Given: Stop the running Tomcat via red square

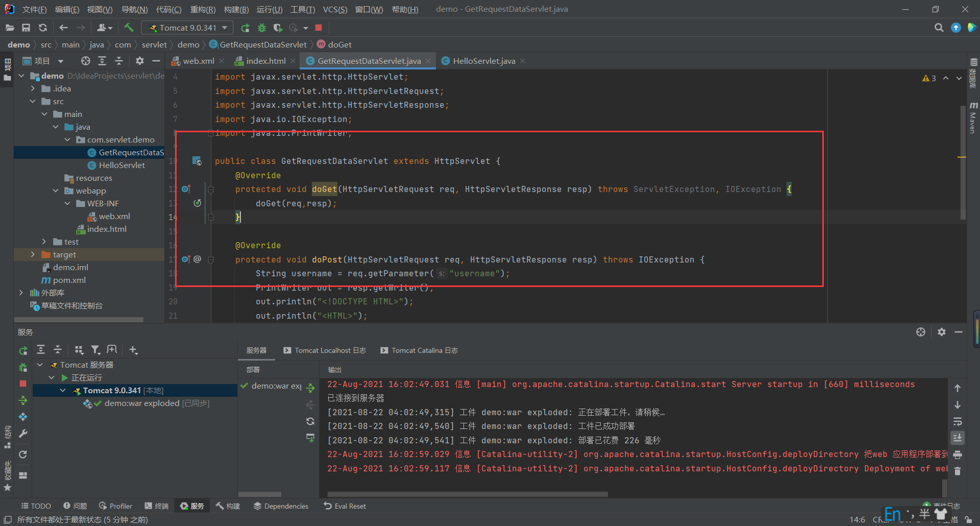Looking at the screenshot, I should coord(318,28).
